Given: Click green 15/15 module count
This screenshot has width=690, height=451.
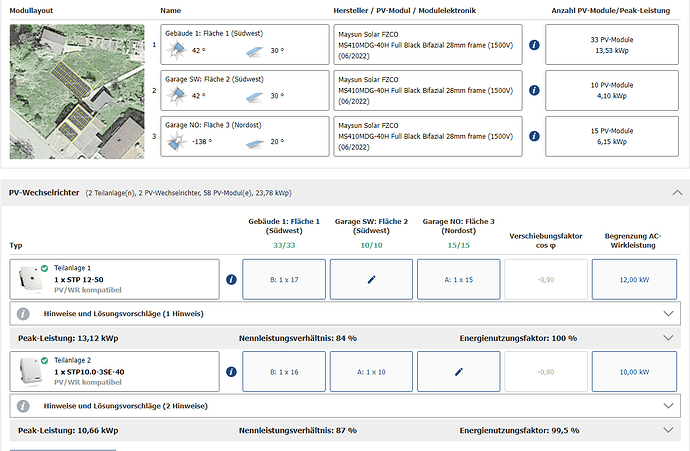Looking at the screenshot, I should (459, 245).
